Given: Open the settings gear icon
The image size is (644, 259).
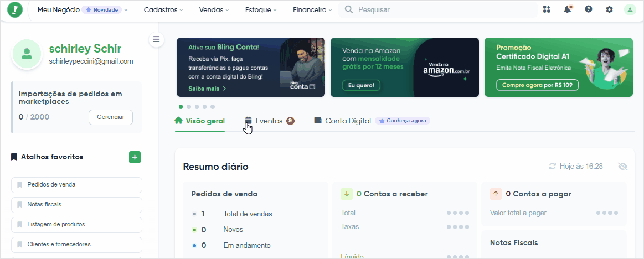Looking at the screenshot, I should (610, 9).
